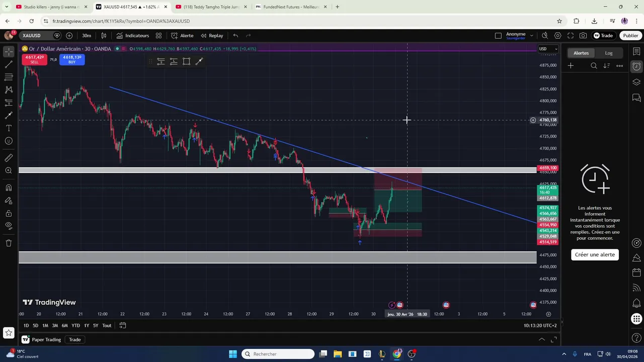Viewport: 644px width, 362px height.
Task: Hide all drawings with eye icon
Action: pos(9,226)
